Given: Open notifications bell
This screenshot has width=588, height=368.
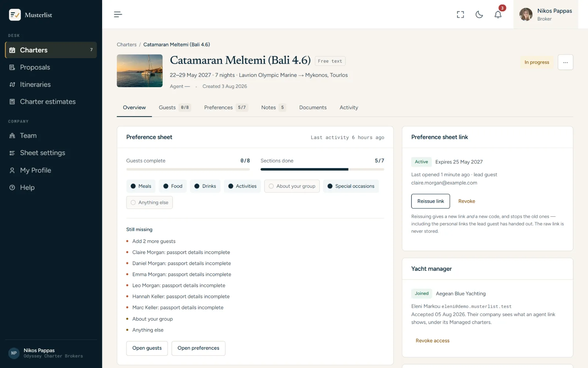Looking at the screenshot, I should [498, 14].
